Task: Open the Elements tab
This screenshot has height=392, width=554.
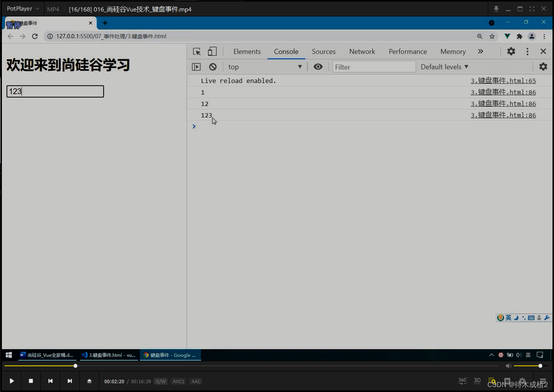Action: (247, 52)
